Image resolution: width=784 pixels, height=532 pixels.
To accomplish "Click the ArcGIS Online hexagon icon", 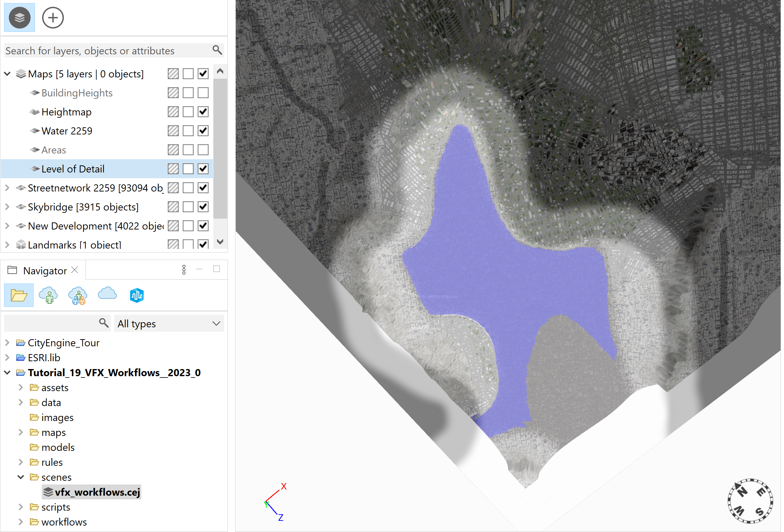I will (137, 295).
